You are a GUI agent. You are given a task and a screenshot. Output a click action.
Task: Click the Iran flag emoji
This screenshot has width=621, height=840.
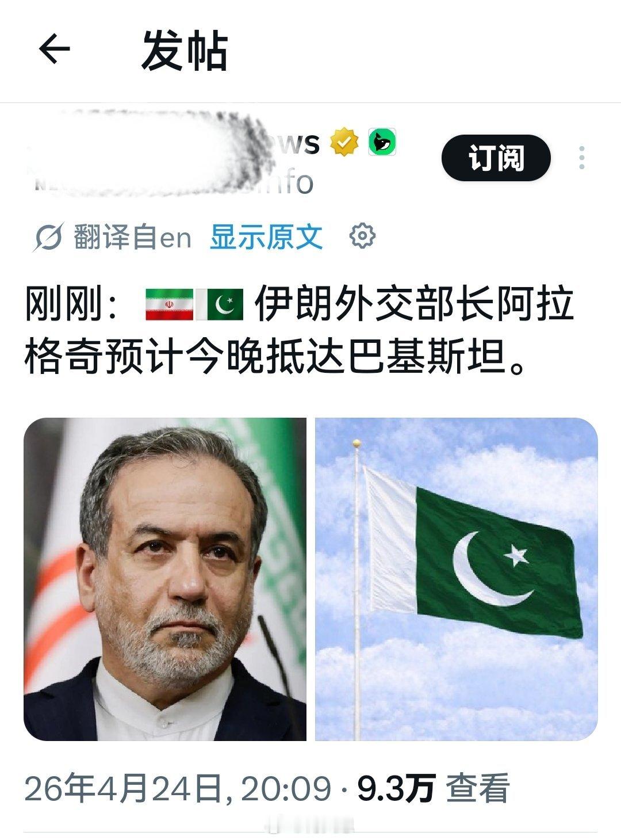169,304
